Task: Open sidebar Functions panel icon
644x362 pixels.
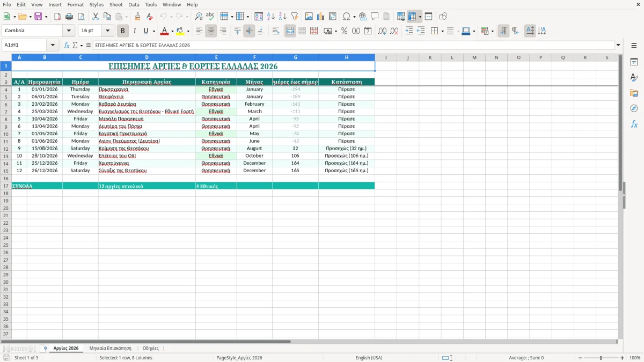Action: [x=634, y=124]
